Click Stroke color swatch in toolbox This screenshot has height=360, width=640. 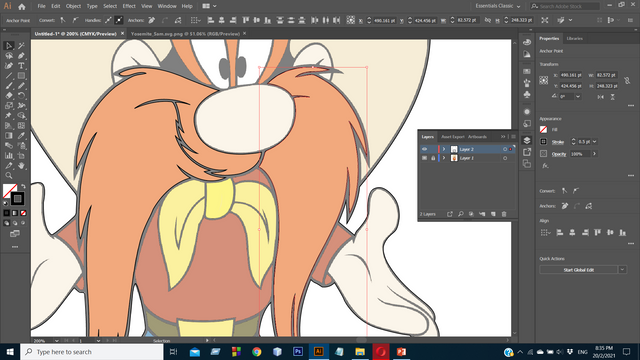17,199
